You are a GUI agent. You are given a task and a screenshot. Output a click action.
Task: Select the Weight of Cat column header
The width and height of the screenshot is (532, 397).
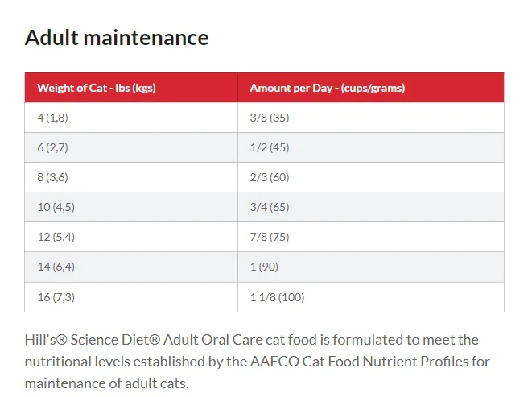pos(131,88)
